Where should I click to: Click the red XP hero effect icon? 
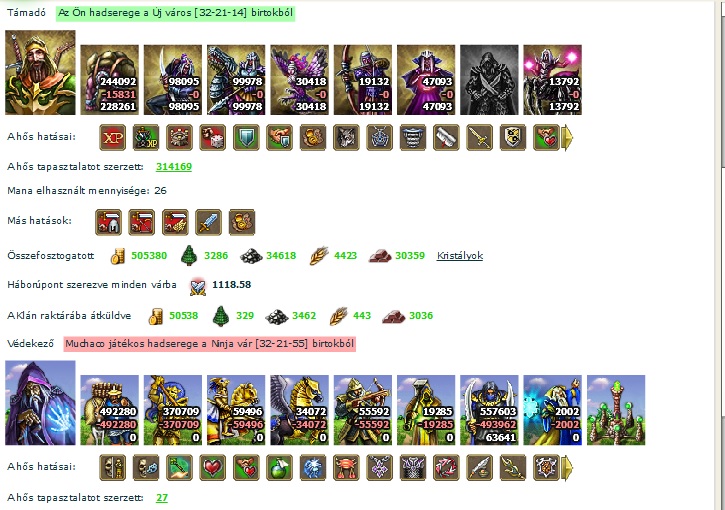[112, 137]
